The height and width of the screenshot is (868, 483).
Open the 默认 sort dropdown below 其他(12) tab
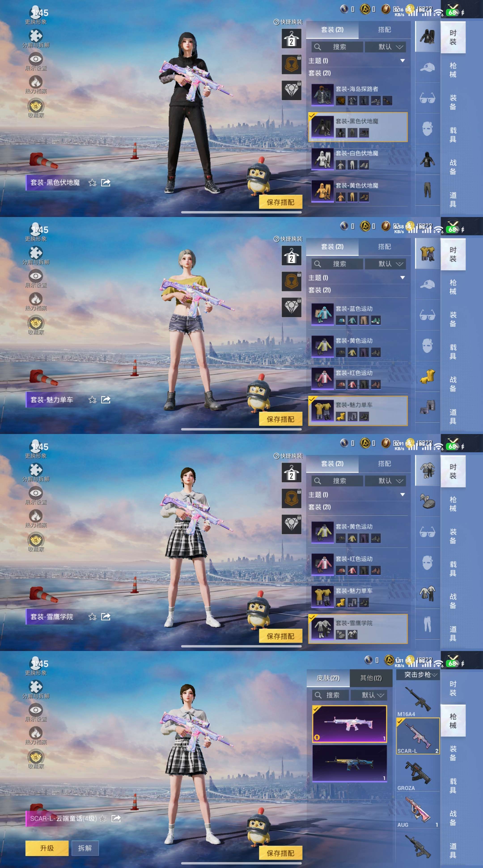369,695
